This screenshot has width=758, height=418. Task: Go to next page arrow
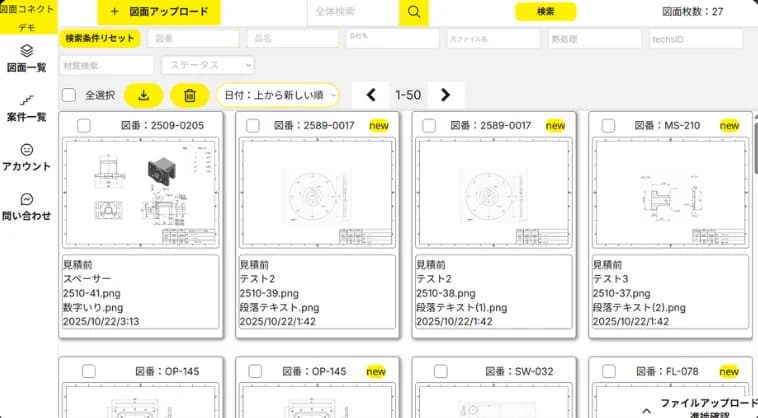pyautogui.click(x=446, y=95)
